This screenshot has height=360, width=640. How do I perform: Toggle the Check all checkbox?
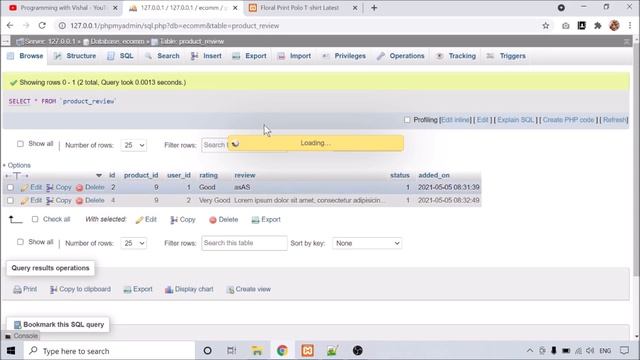click(35, 219)
